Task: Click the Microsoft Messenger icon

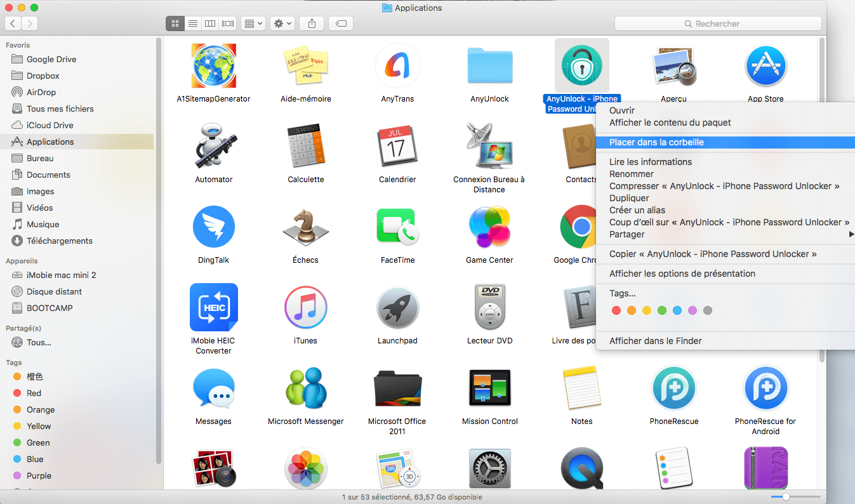Action: click(x=306, y=388)
